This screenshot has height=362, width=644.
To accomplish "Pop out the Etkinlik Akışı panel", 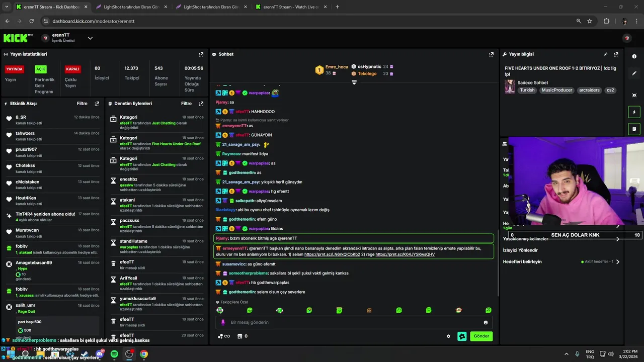I will pos(97,104).
